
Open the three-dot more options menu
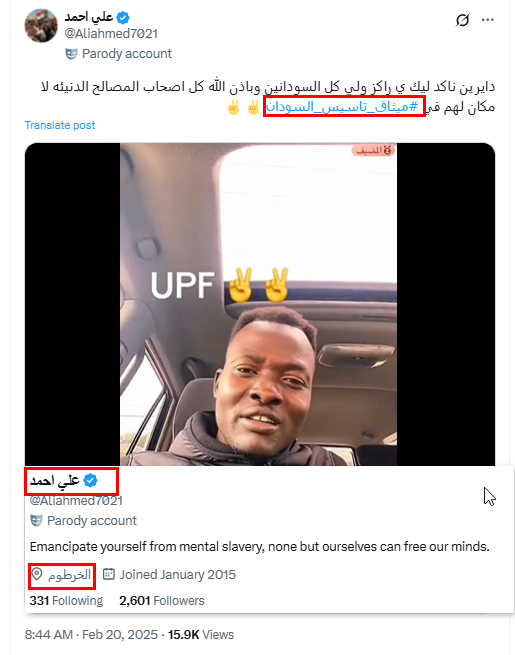487,20
